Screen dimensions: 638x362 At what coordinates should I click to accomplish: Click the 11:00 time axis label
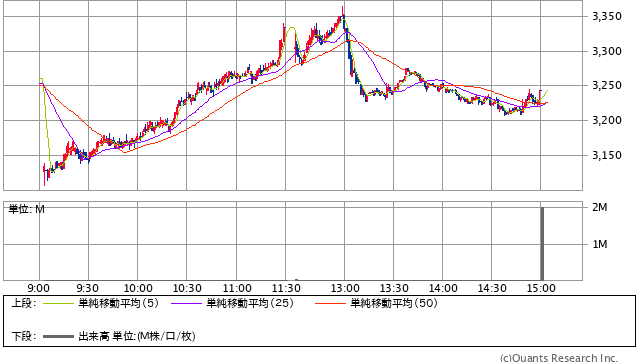click(x=237, y=288)
